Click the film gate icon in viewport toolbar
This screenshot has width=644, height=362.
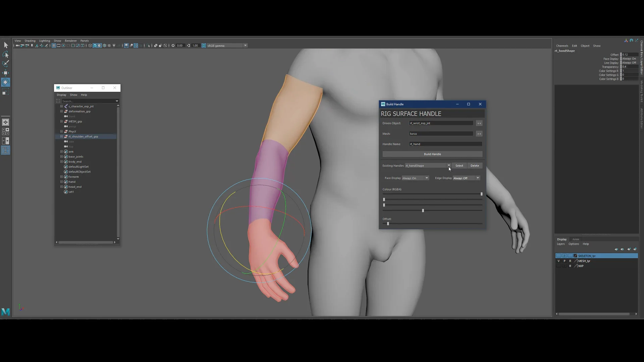[x=58, y=46]
